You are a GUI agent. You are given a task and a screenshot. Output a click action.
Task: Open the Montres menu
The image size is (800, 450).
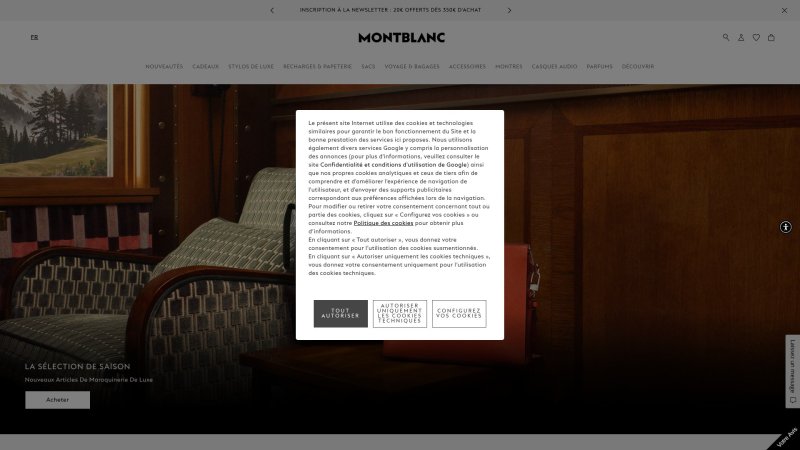(509, 66)
